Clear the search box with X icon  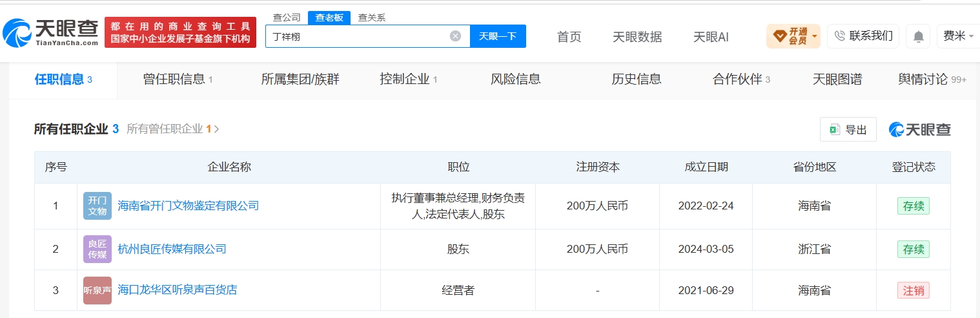456,36
